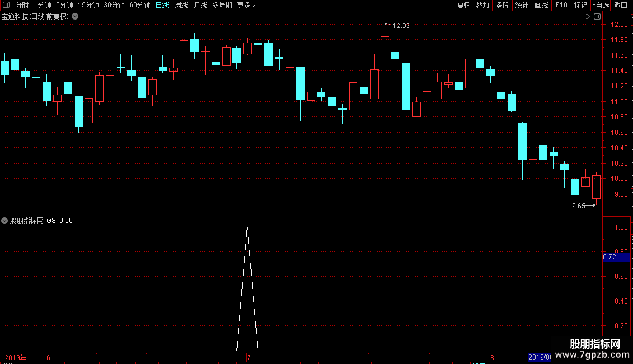The width and height of the screenshot is (633, 364).
Task: Click the 12.00 price axis label
Action: pyautogui.click(x=619, y=24)
